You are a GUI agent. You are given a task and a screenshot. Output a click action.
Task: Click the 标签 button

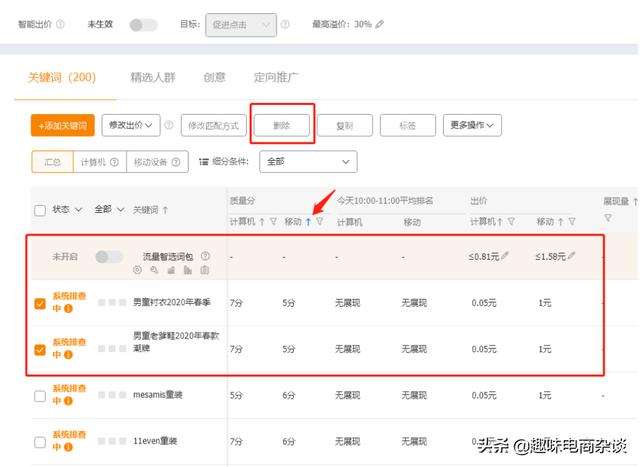408,125
